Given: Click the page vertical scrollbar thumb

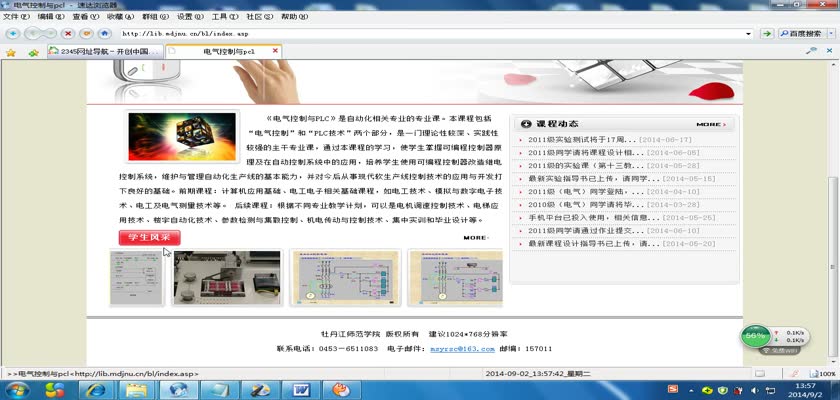Looking at the screenshot, I should click(832, 268).
